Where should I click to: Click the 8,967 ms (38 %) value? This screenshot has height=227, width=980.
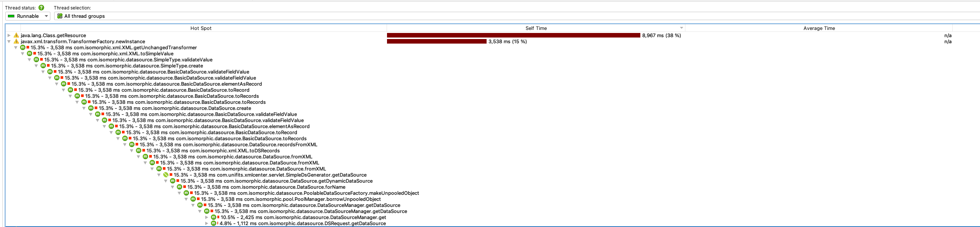tap(662, 35)
